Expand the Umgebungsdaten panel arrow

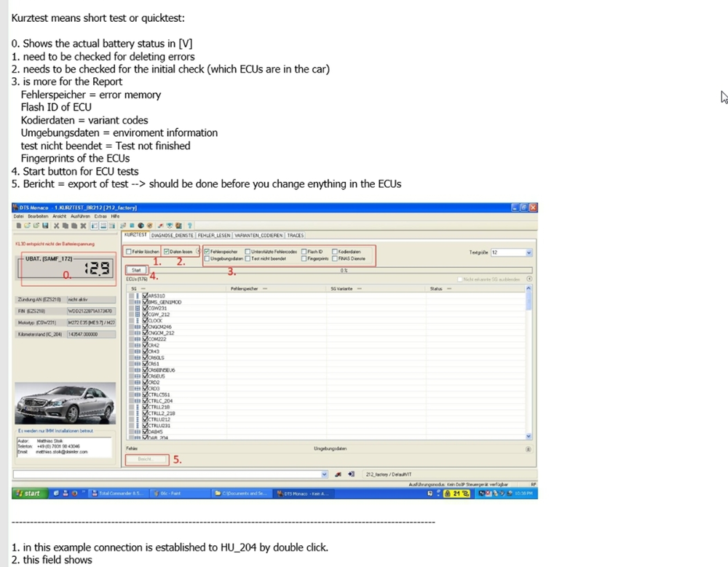tap(529, 448)
